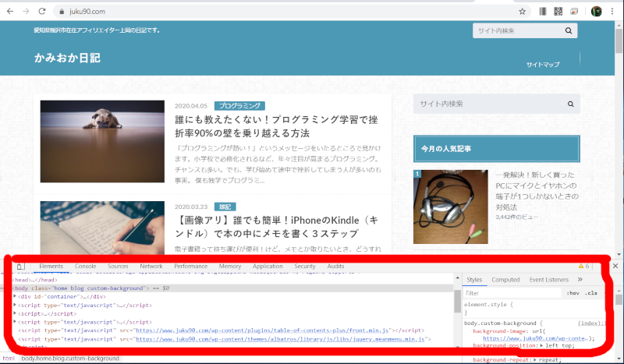
Task: Select the Styles pane tab
Action: tap(474, 280)
